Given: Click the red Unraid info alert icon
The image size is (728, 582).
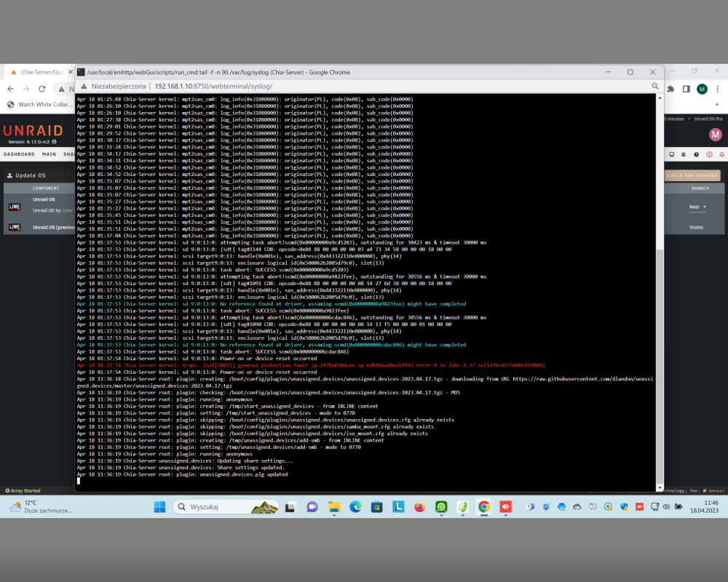Looking at the screenshot, I should pos(709,154).
